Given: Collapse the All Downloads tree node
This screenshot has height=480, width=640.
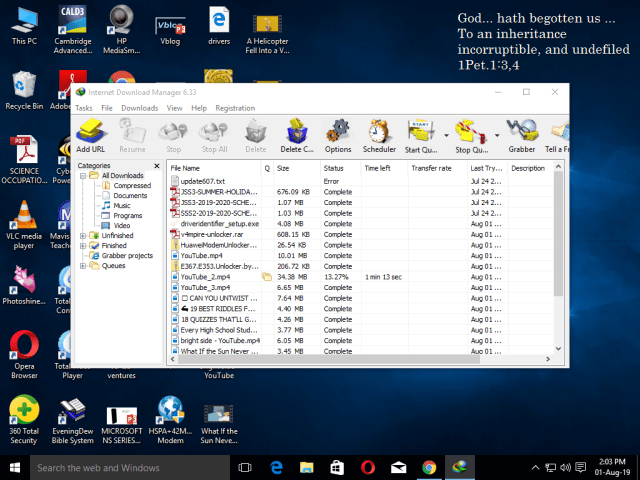Looking at the screenshot, I should 83,176.
